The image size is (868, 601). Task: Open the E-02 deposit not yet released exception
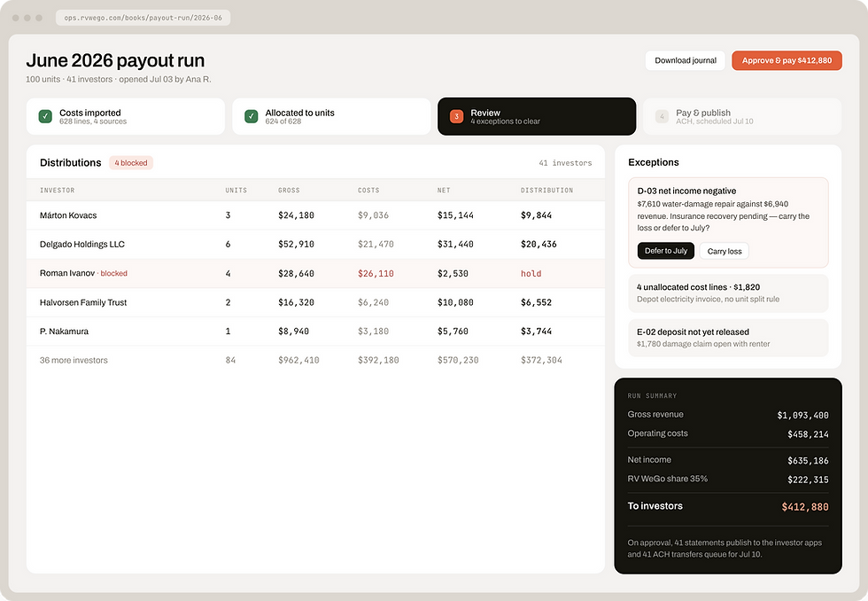728,338
